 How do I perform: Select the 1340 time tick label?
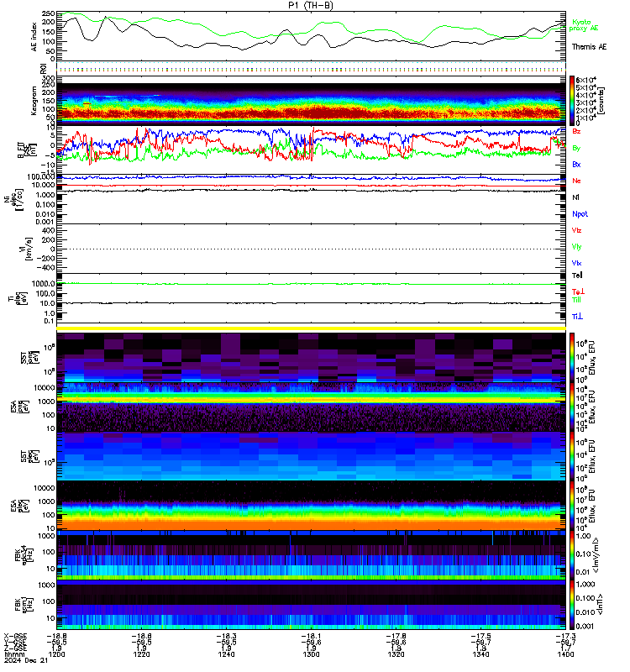(x=480, y=654)
